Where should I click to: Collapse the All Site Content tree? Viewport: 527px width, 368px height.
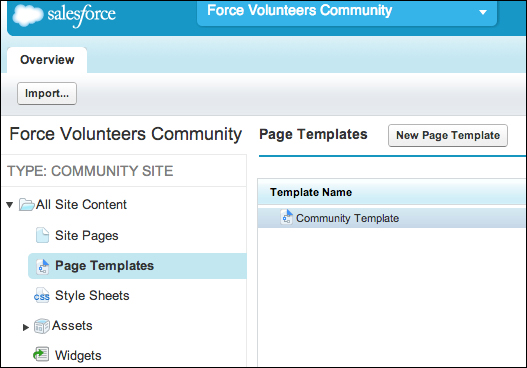click(x=9, y=204)
